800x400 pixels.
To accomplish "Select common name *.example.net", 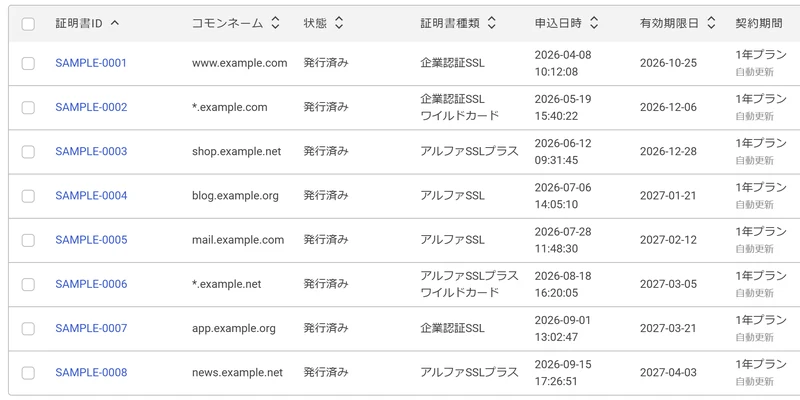I will click(x=227, y=284).
